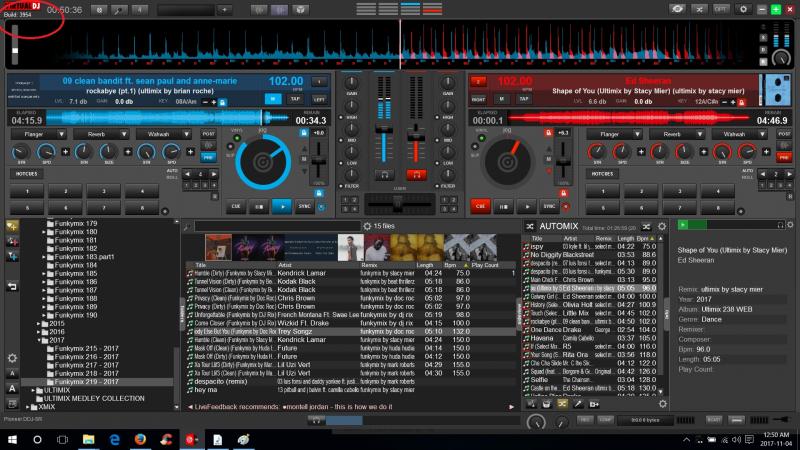Collapse the 2017 folder
The width and height of the screenshot is (800, 450).
tap(39, 340)
